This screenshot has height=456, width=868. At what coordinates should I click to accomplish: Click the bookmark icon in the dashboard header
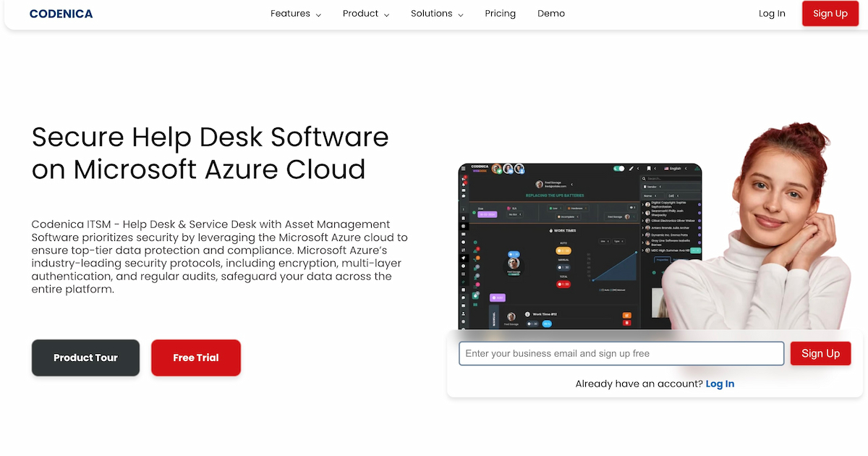(x=648, y=169)
